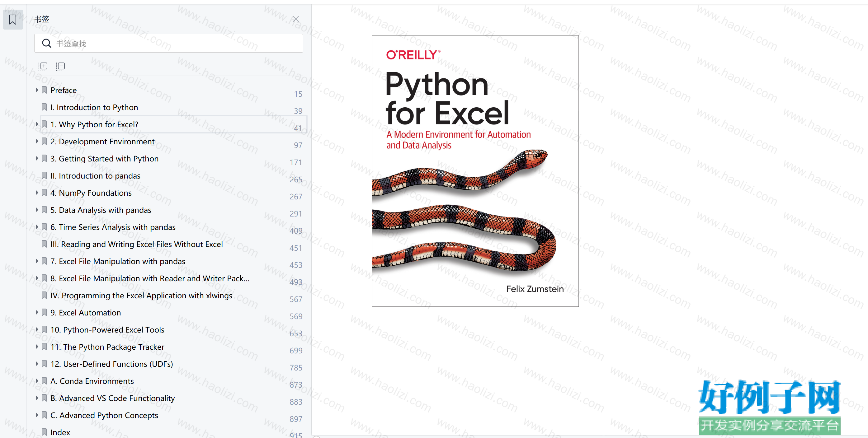The width and height of the screenshot is (868, 438).
Task: Jump to 10. Python-Powered Excel Tools
Action: coord(107,330)
